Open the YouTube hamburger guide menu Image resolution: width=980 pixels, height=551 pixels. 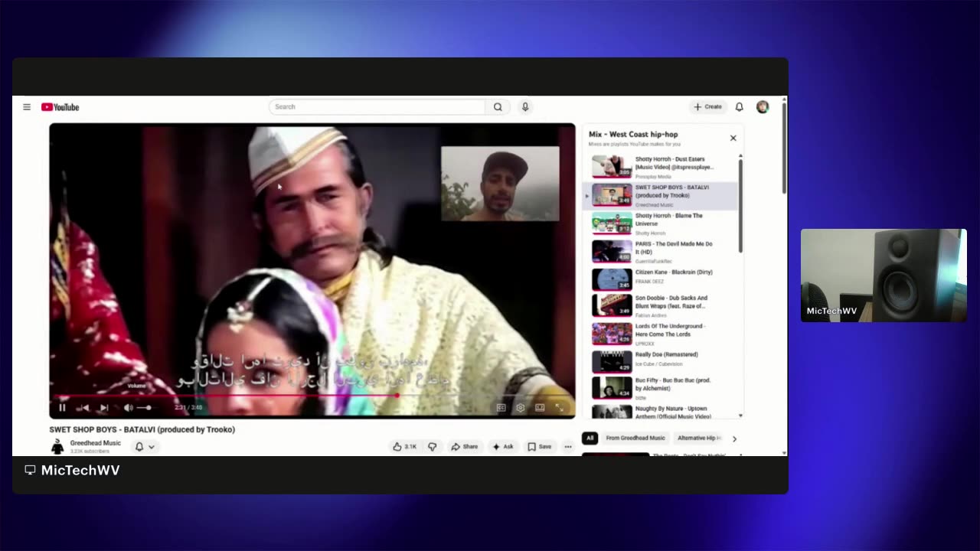click(x=27, y=107)
